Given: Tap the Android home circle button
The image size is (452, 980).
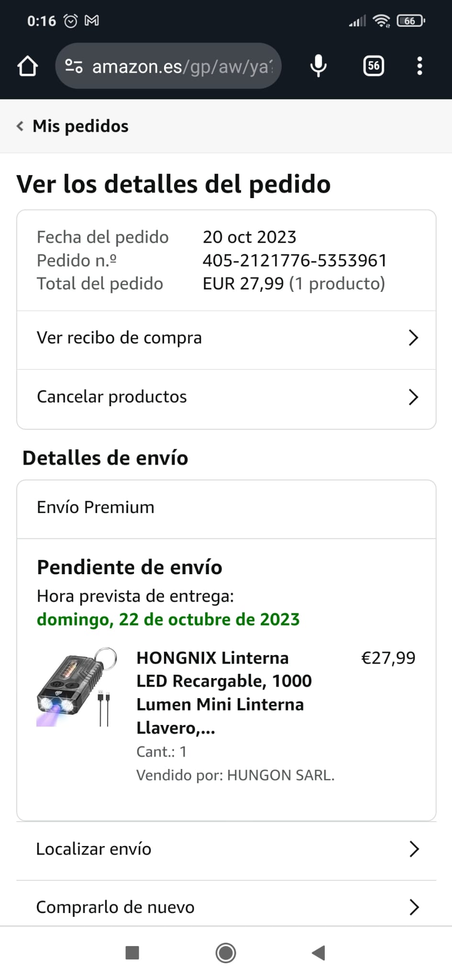Looking at the screenshot, I should tap(226, 953).
